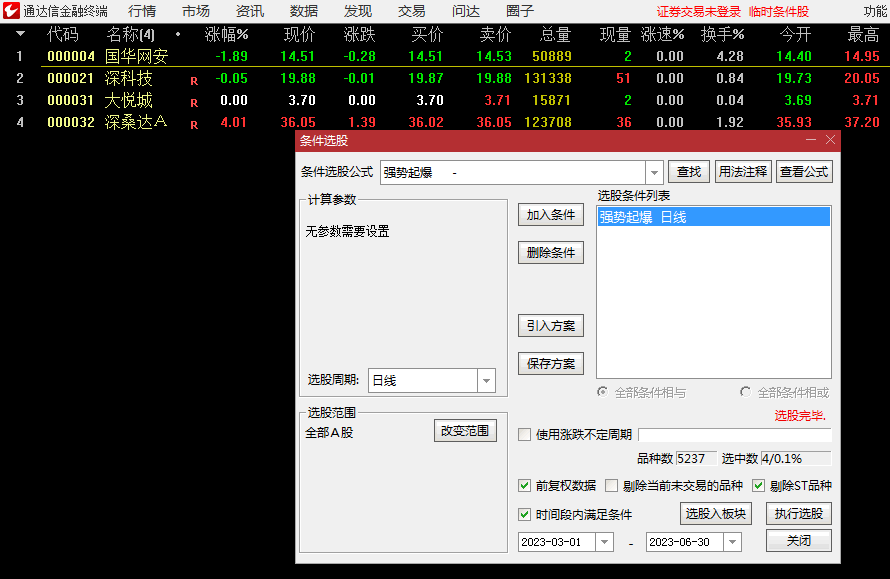Click the R marker beside 深科技
890x579 pixels.
pyautogui.click(x=194, y=81)
